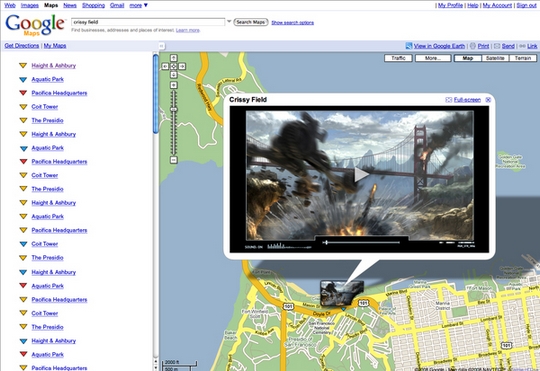Click the video thumbnail marker on the map
Image resolution: width=540 pixels, height=371 pixels.
coord(341,292)
